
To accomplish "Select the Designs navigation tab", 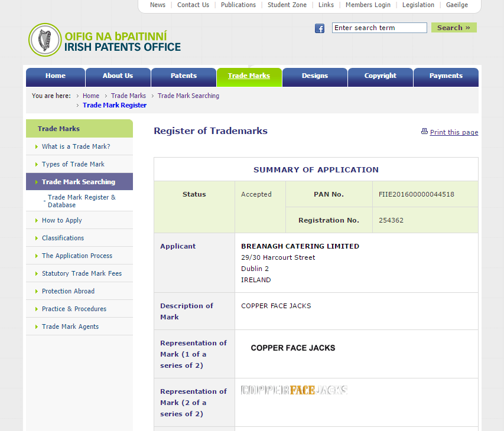I will [315, 77].
